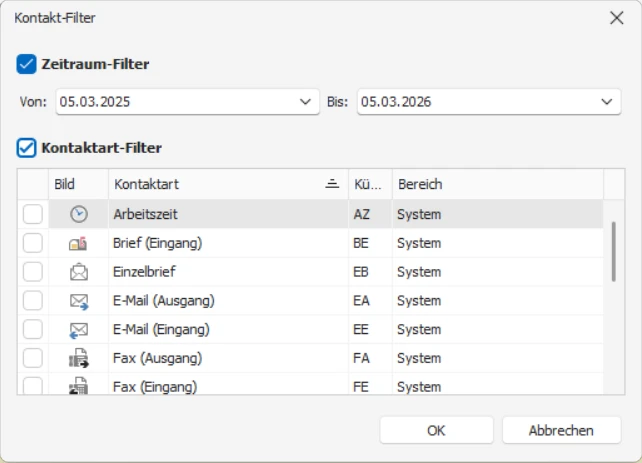Click the Fax (Eingang) fax icon
The image size is (642, 463).
(78, 386)
